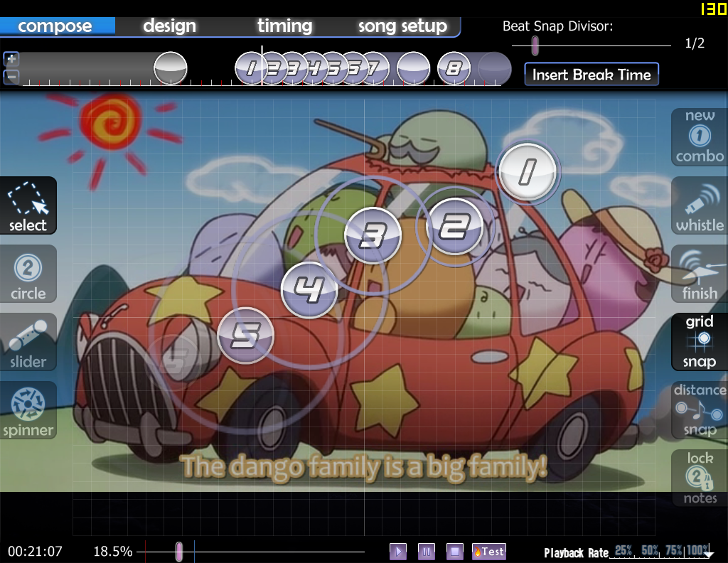Select timeline note numbered 8
Image resolution: width=728 pixels, height=563 pixels.
454,68
